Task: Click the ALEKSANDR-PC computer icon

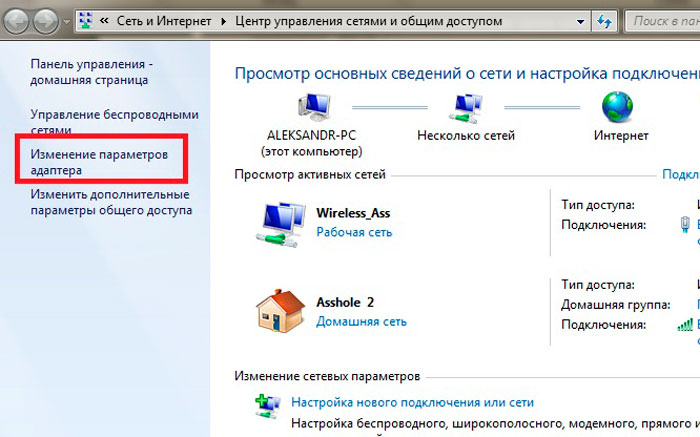Action: coord(314,108)
